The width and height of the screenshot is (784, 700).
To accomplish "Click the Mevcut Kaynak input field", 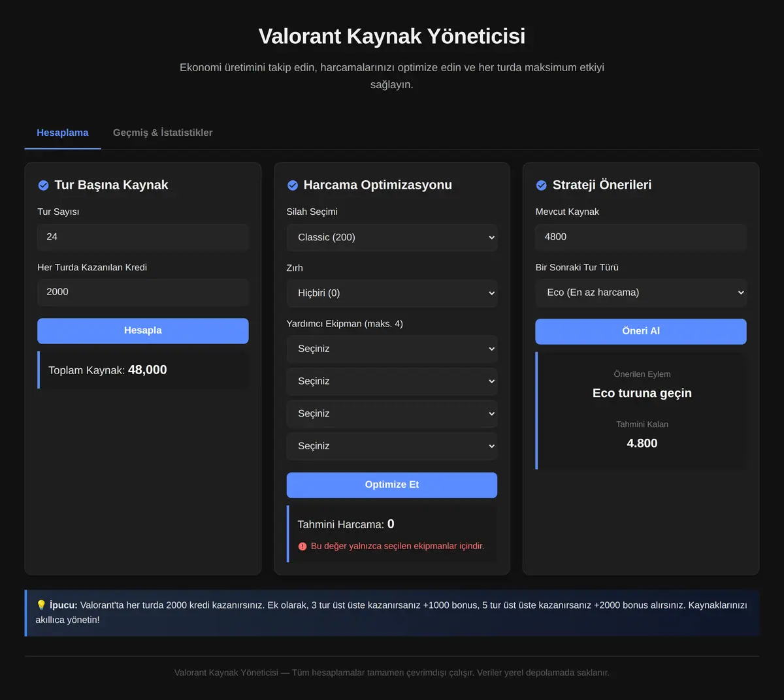I will (641, 237).
